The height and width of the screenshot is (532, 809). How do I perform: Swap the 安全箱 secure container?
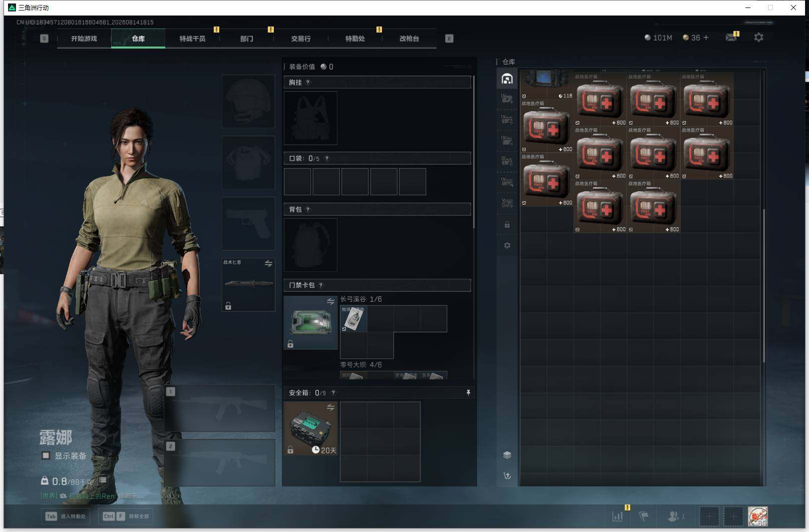tap(330, 407)
